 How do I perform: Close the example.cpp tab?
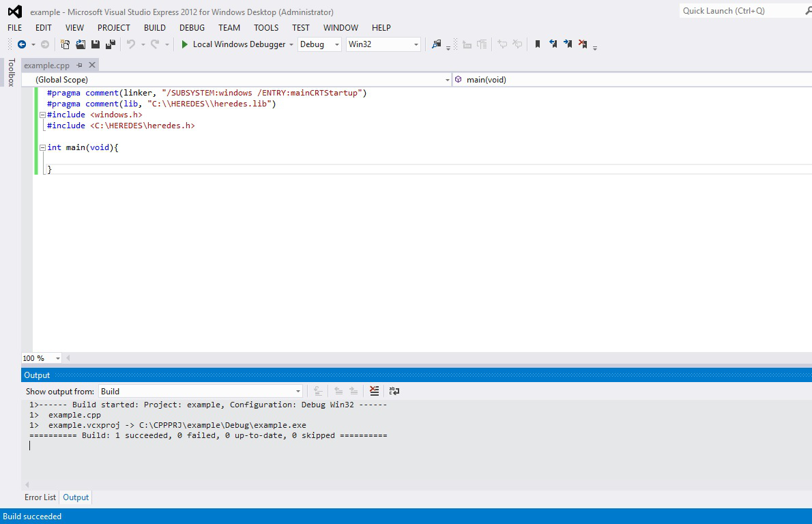tap(92, 65)
